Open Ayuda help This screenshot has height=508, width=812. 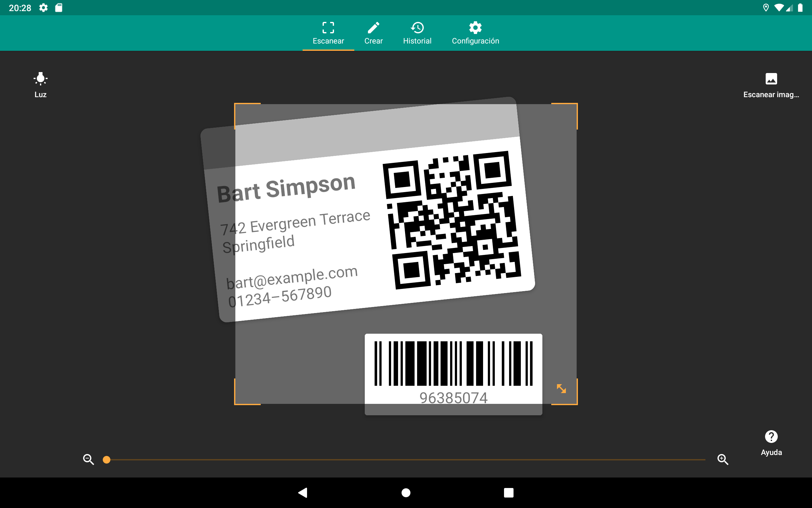tap(771, 443)
